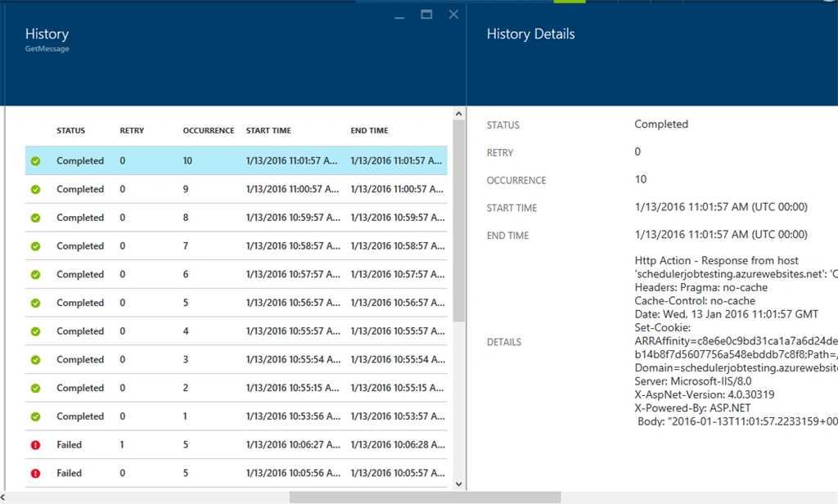838x504 pixels.
Task: Sort by the STATUS column header
Action: pos(70,130)
